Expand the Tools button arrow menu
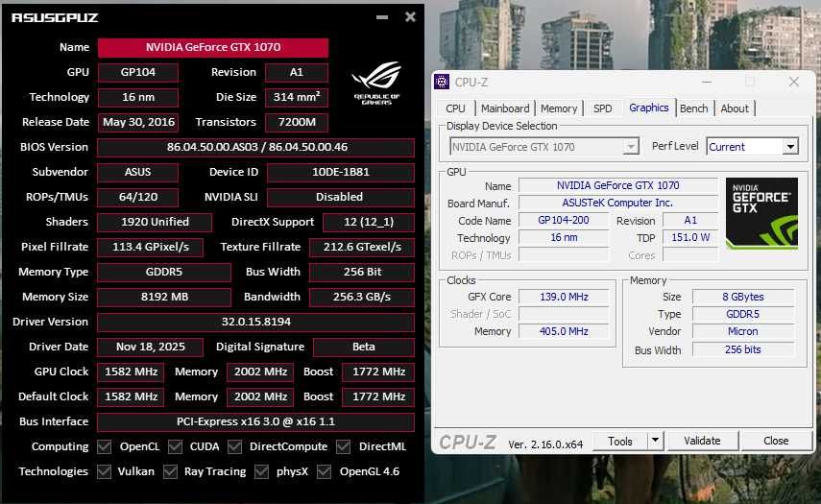 [x=655, y=441]
